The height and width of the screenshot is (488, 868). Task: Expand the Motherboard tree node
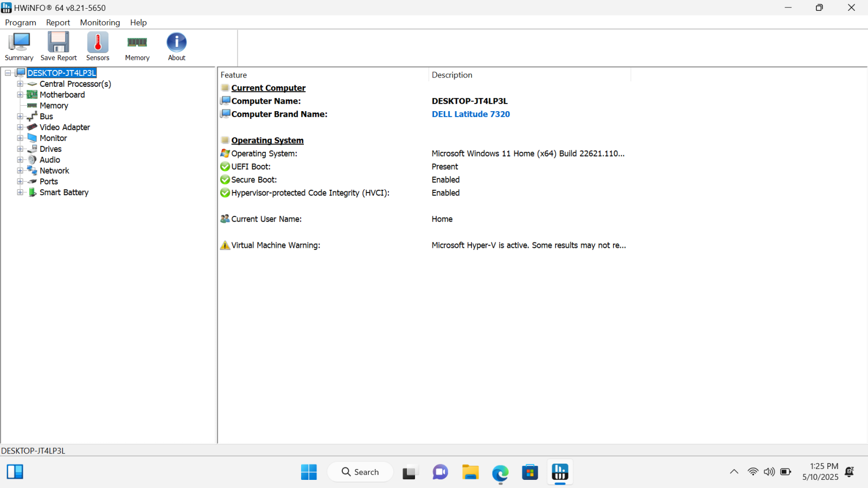pyautogui.click(x=20, y=95)
